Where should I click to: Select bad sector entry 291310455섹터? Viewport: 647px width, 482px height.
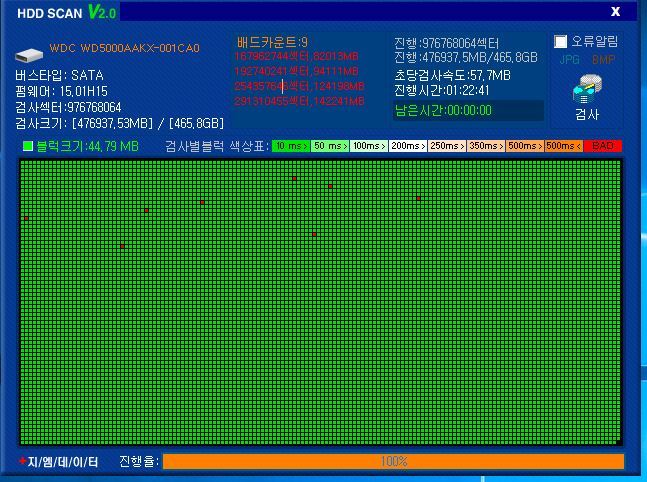(x=299, y=101)
